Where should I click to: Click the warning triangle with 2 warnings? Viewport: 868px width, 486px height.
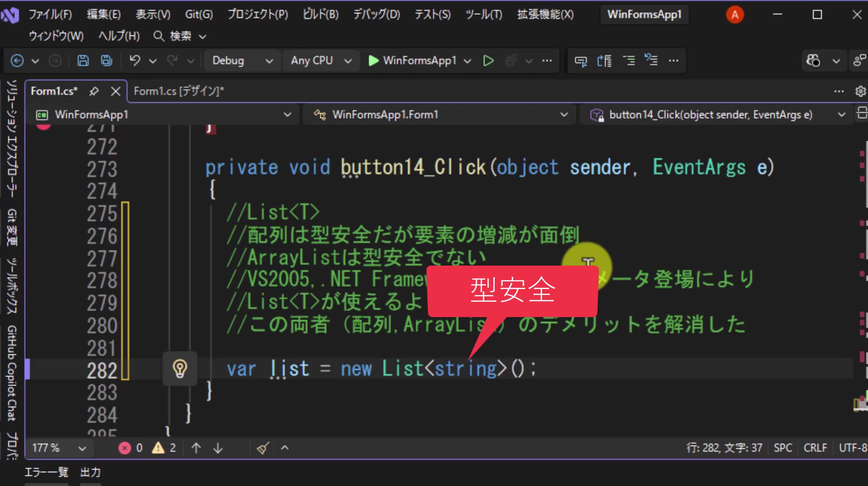pos(164,448)
